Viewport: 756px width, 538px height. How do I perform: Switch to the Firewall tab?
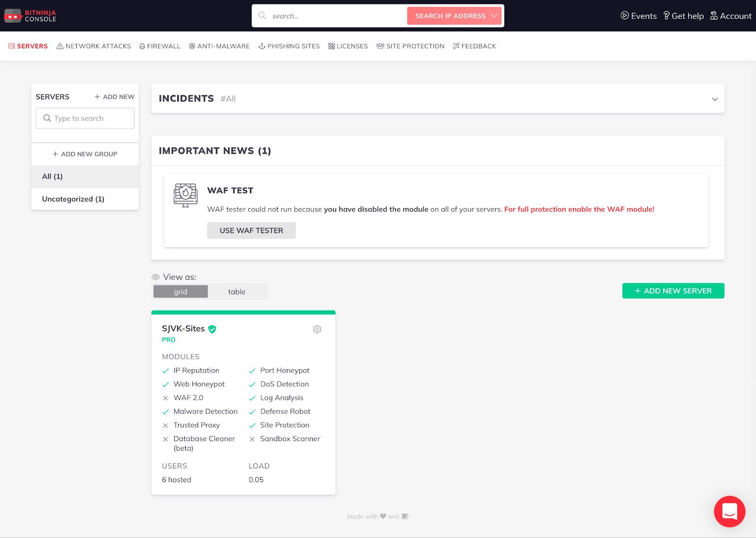pos(160,46)
